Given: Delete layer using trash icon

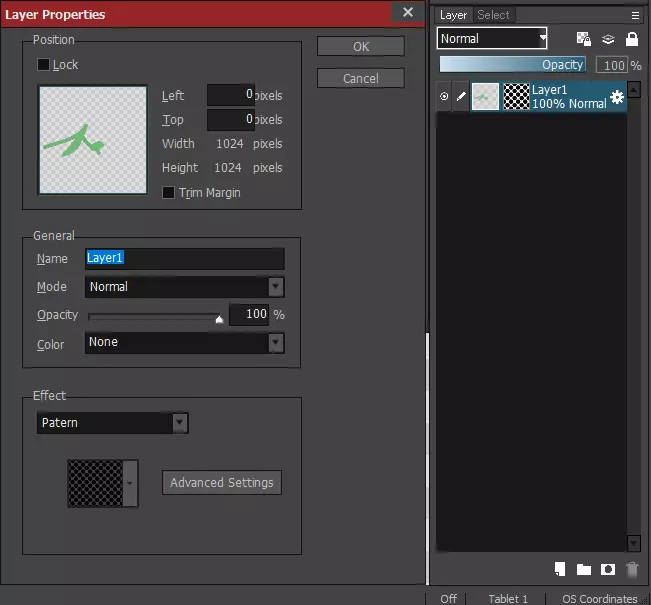Looking at the screenshot, I should pyautogui.click(x=631, y=569).
